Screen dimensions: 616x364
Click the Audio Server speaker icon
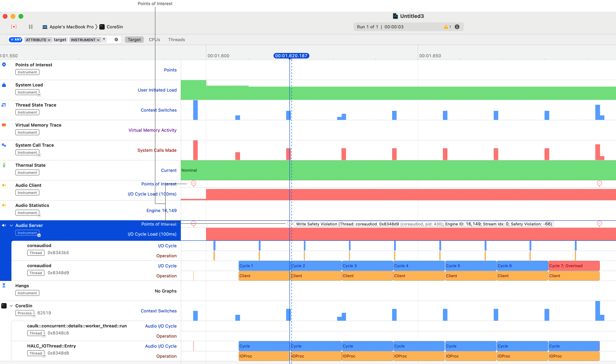tap(4, 225)
